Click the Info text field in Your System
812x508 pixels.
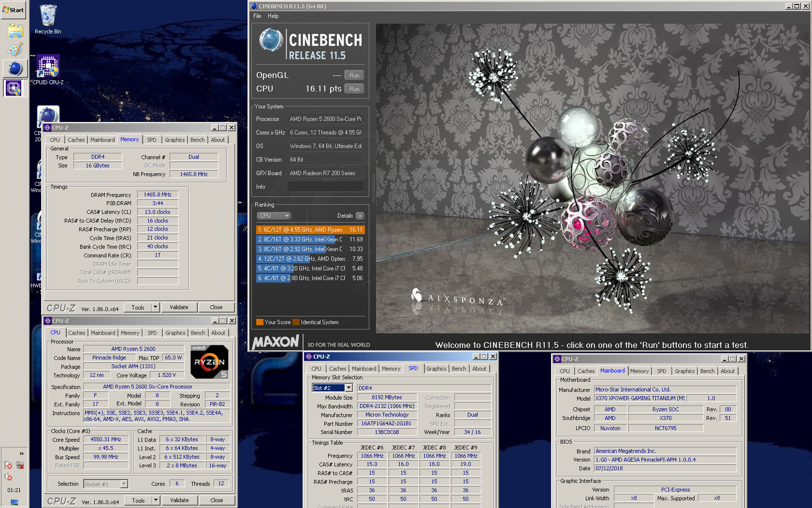tap(325, 187)
